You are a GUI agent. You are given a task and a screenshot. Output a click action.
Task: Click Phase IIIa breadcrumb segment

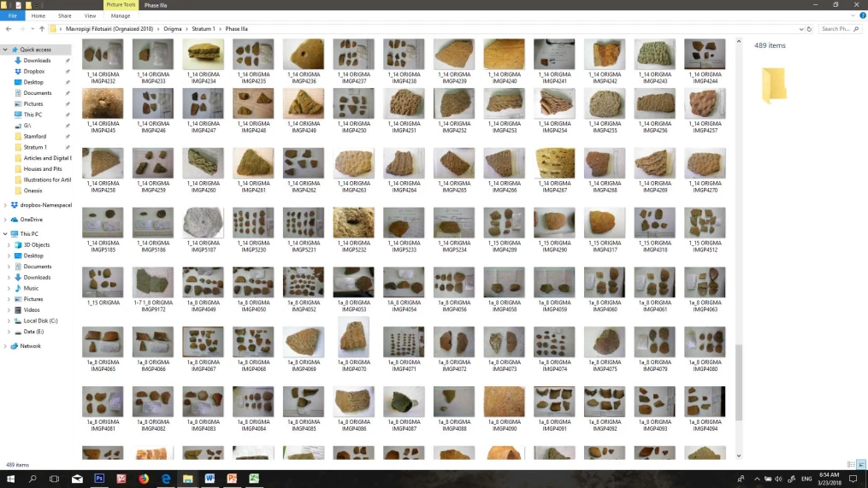pos(236,29)
